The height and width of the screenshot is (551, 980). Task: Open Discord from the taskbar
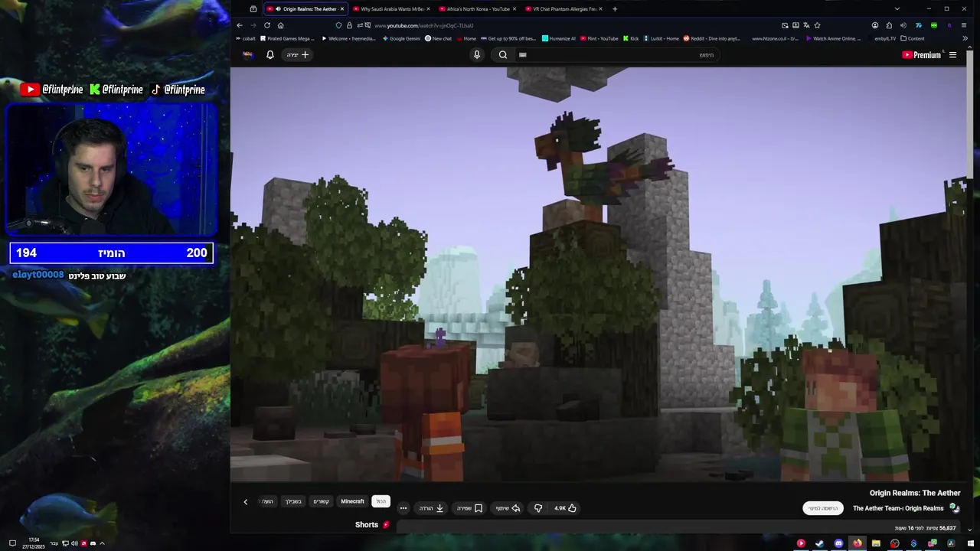(838, 543)
